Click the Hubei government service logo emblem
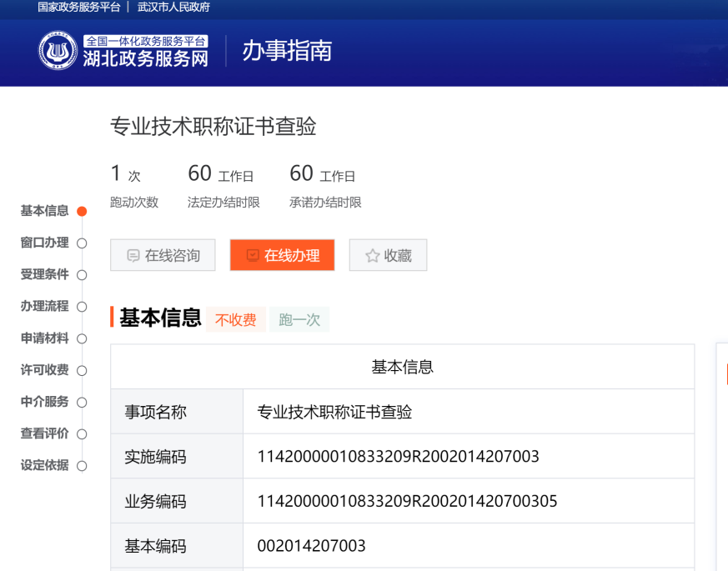The image size is (728, 571). tap(58, 51)
